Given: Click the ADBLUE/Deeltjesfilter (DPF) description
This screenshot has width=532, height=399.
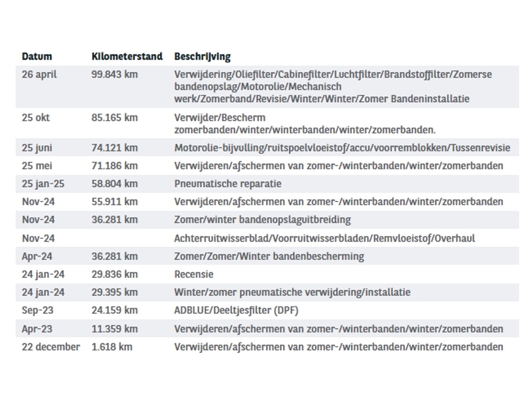Looking at the screenshot, I should tap(236, 310).
